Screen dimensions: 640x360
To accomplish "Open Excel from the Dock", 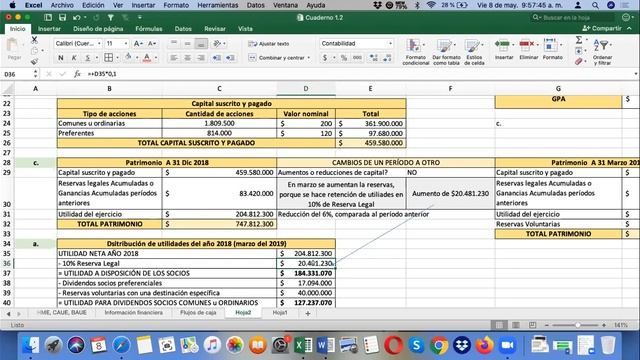I will coord(302,345).
